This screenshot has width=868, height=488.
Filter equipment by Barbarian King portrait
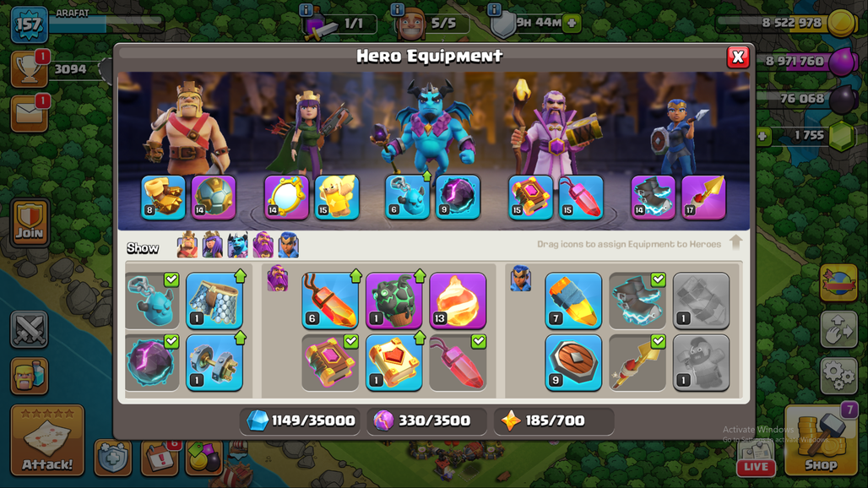187,245
